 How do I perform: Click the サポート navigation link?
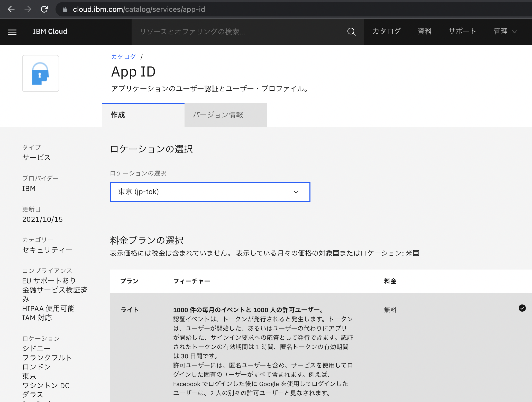(462, 31)
